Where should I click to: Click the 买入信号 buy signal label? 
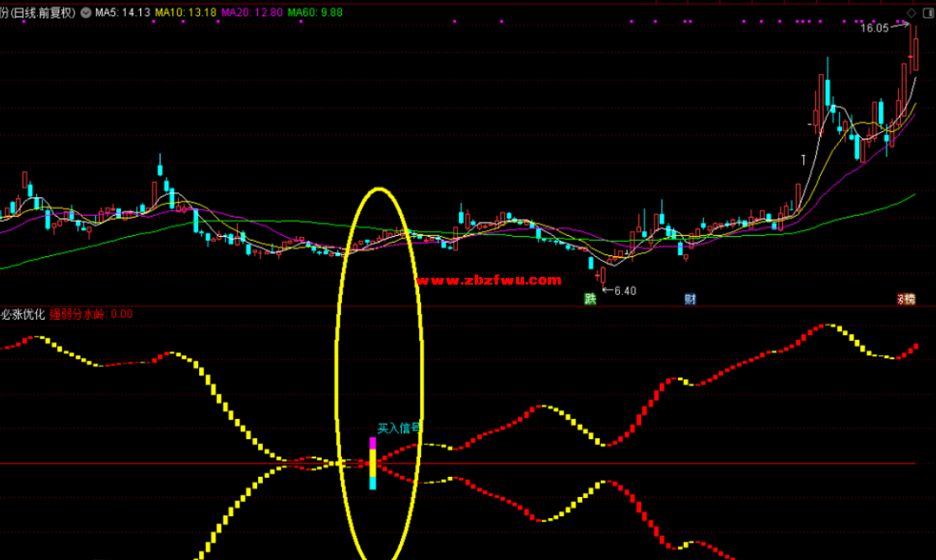click(399, 427)
